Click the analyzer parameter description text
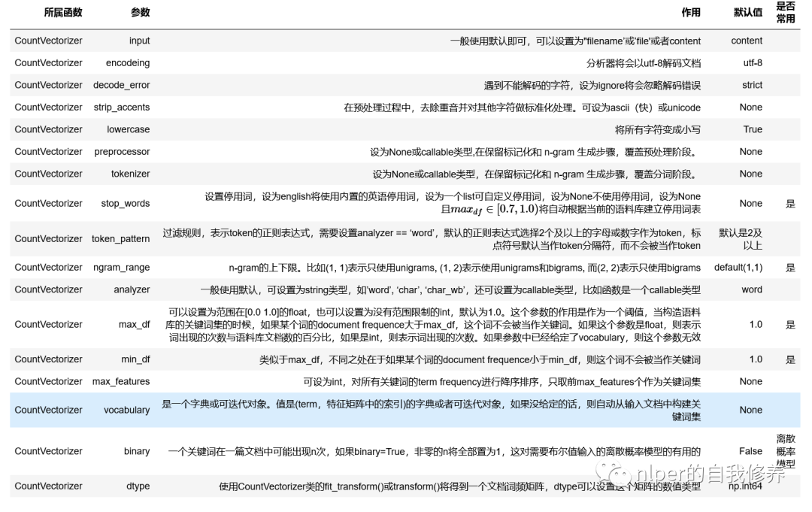Viewport: 812px width, 512px height. (450, 290)
